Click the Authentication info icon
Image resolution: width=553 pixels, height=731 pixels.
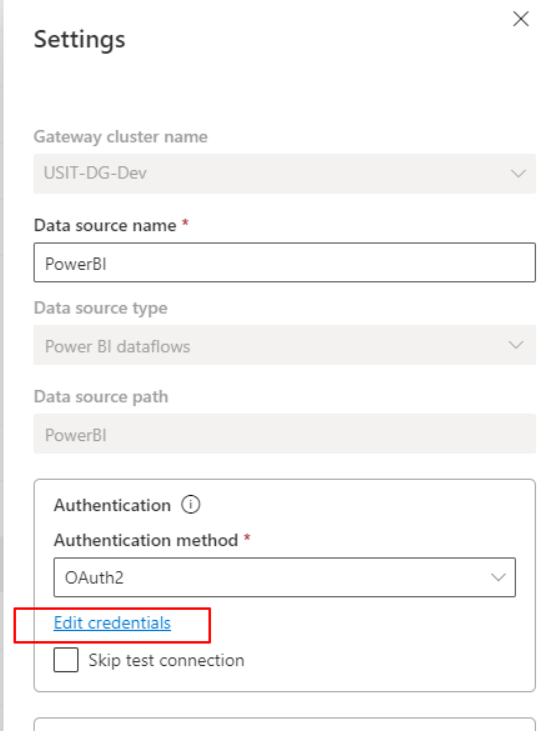tap(190, 504)
